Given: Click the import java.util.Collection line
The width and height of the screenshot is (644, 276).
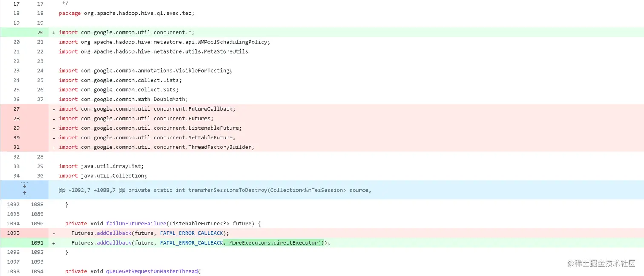Looking at the screenshot, I should tap(103, 176).
